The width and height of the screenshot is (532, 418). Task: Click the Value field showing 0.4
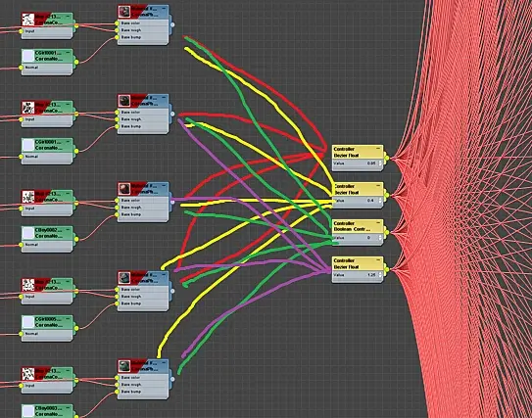point(357,201)
